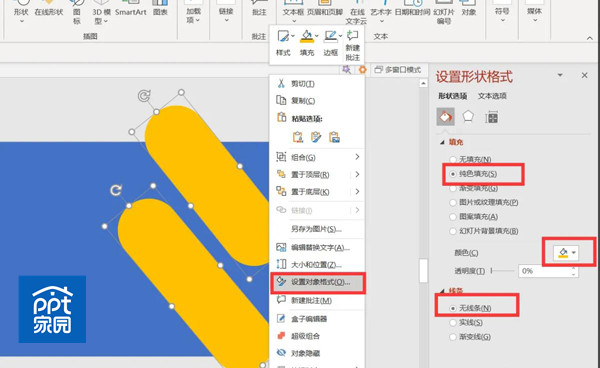Select the 无线条(N) radio button

[x=453, y=308]
